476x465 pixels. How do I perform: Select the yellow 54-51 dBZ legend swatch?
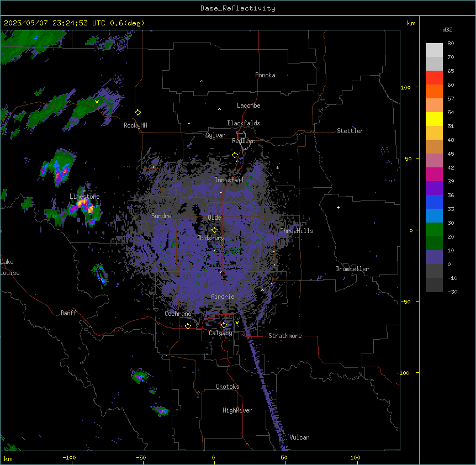pos(434,119)
